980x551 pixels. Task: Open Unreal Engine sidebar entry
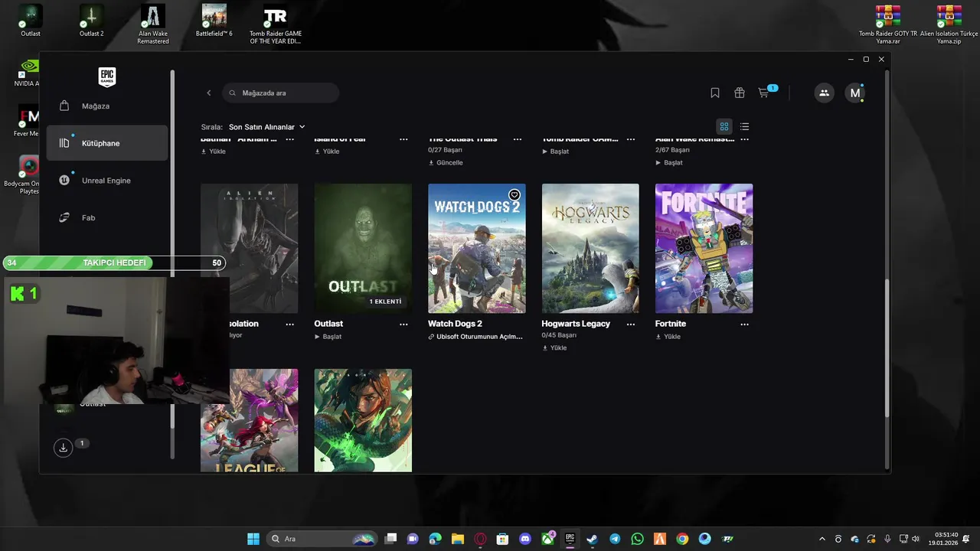click(x=106, y=181)
